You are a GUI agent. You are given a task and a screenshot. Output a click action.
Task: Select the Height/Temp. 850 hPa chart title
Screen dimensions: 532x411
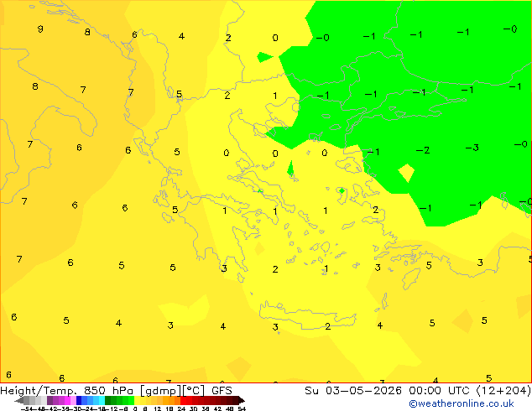click(x=67, y=391)
